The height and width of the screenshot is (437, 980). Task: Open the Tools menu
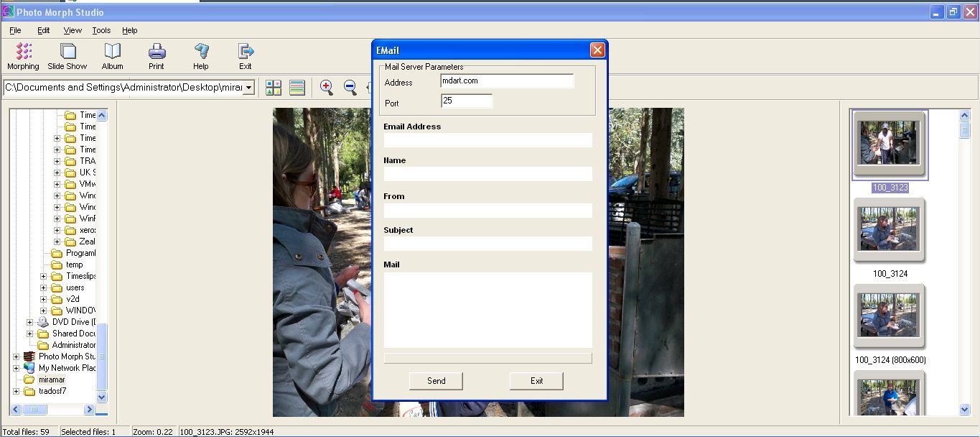(x=101, y=30)
